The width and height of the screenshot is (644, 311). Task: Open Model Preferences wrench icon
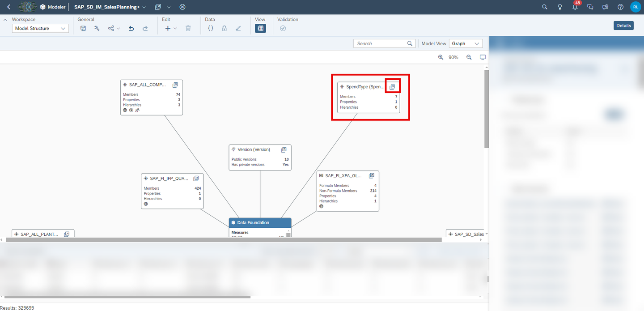97,28
